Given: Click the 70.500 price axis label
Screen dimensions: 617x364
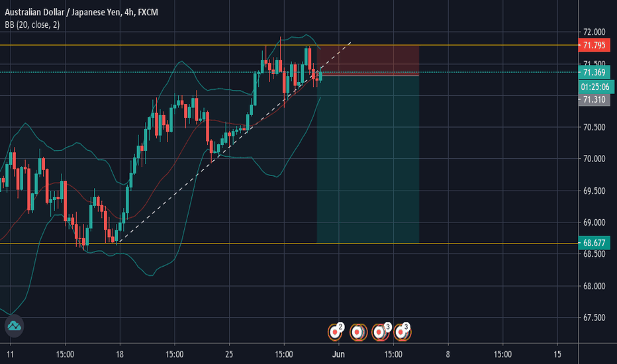Looking at the screenshot, I should tap(594, 127).
